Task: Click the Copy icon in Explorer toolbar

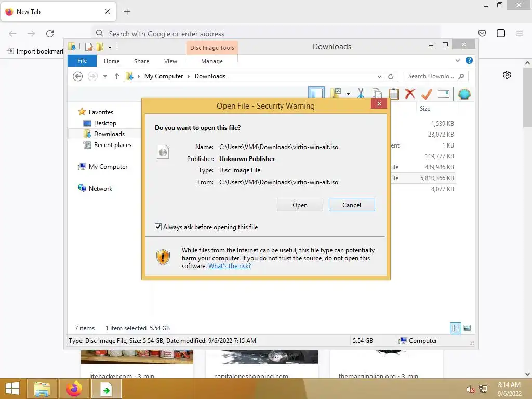Action: (377, 94)
